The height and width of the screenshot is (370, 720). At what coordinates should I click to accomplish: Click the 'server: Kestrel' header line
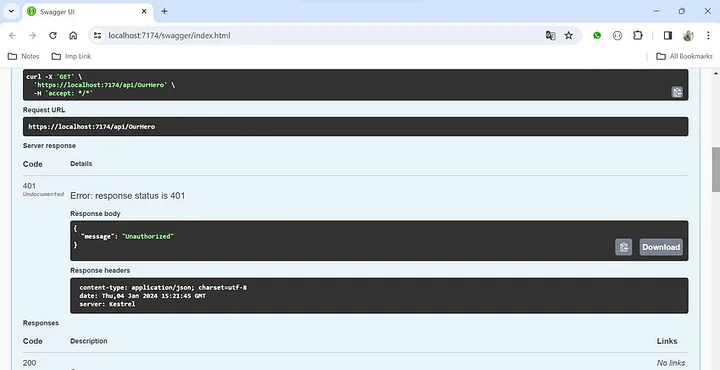(x=107, y=304)
